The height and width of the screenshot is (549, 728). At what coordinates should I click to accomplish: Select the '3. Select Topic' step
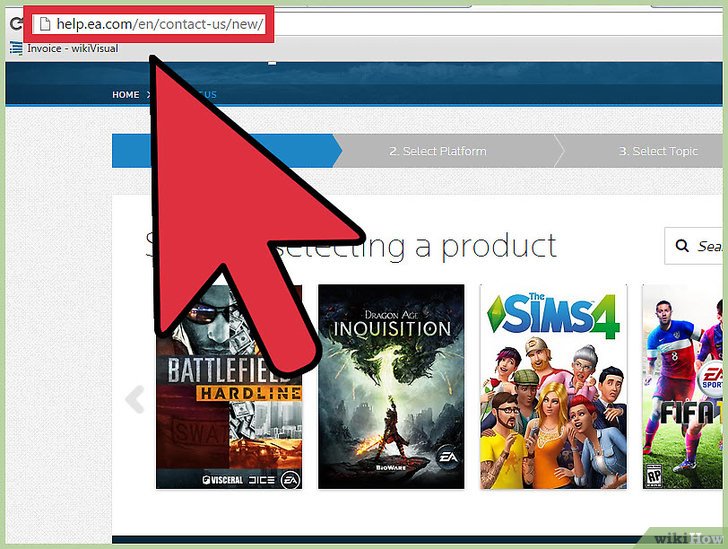click(658, 151)
